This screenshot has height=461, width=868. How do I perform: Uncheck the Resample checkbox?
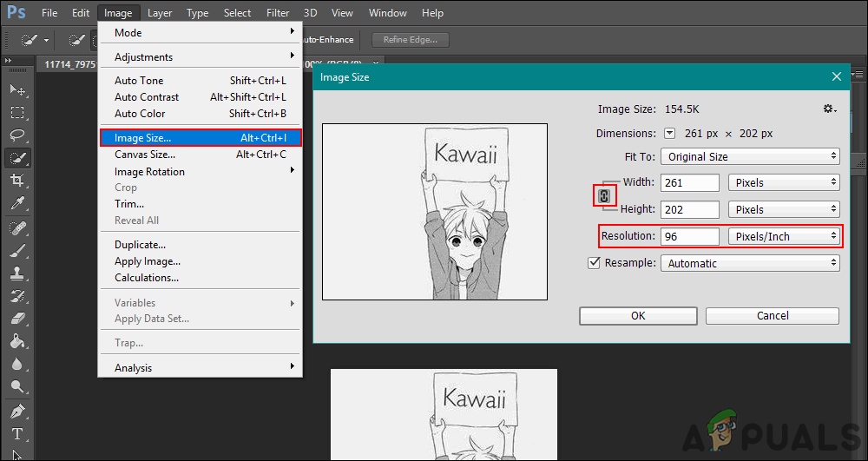pyautogui.click(x=594, y=263)
